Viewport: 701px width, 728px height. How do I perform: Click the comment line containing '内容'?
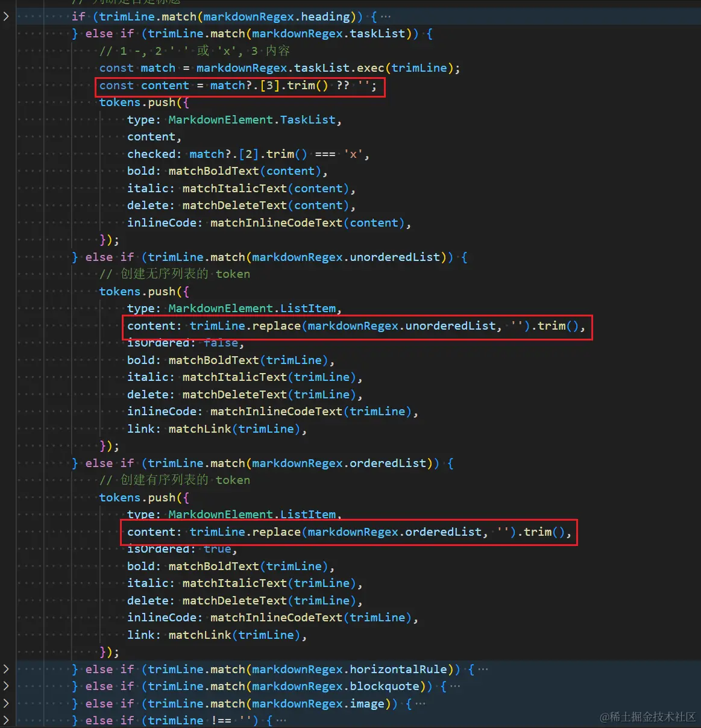click(195, 51)
